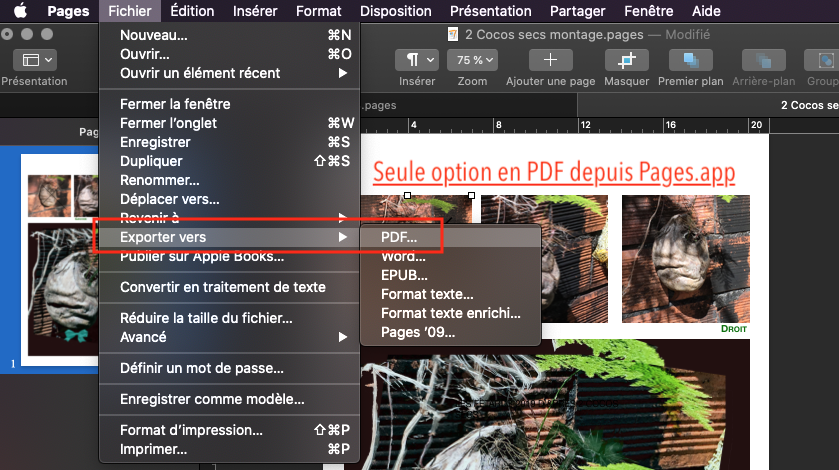Viewport: 839px width, 470px height.
Task: Open the Fenêtre menu
Action: (649, 11)
